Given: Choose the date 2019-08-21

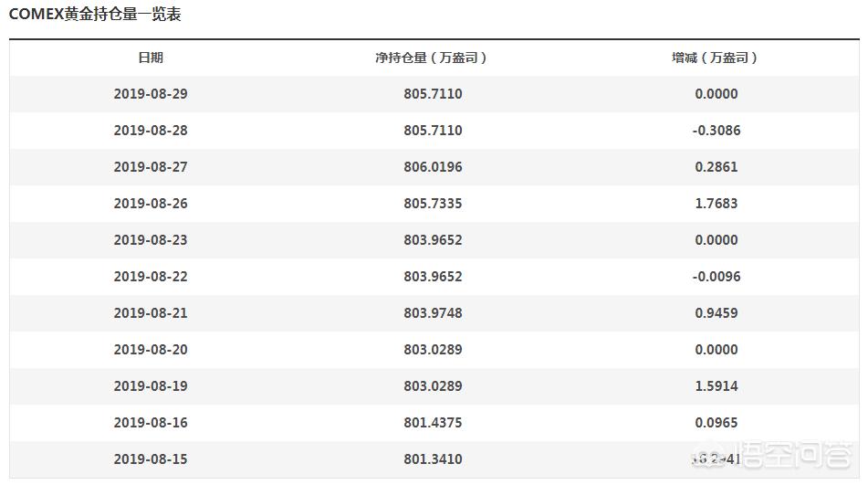Looking at the screenshot, I should tap(151, 312).
